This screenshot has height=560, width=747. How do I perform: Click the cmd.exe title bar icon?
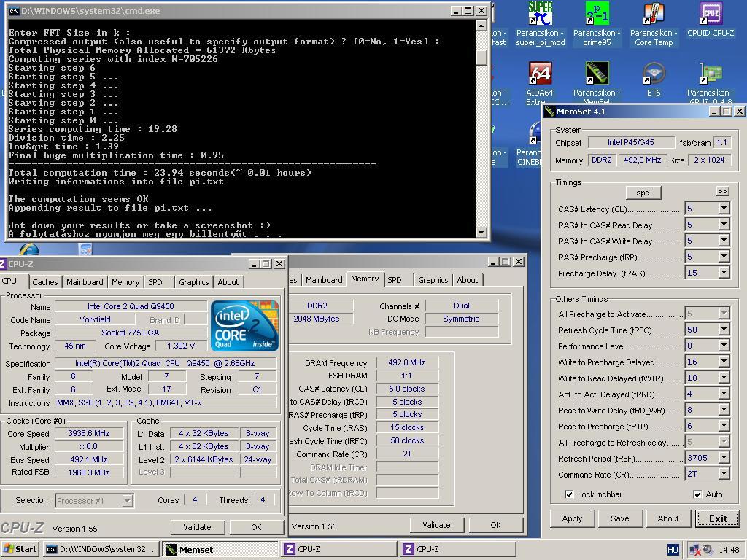[x=14, y=11]
